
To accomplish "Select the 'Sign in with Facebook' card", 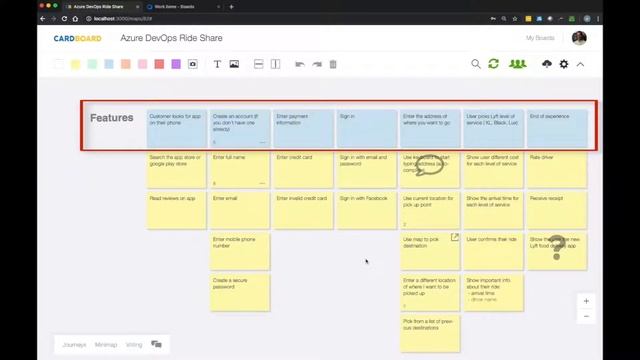I will coord(367,211).
